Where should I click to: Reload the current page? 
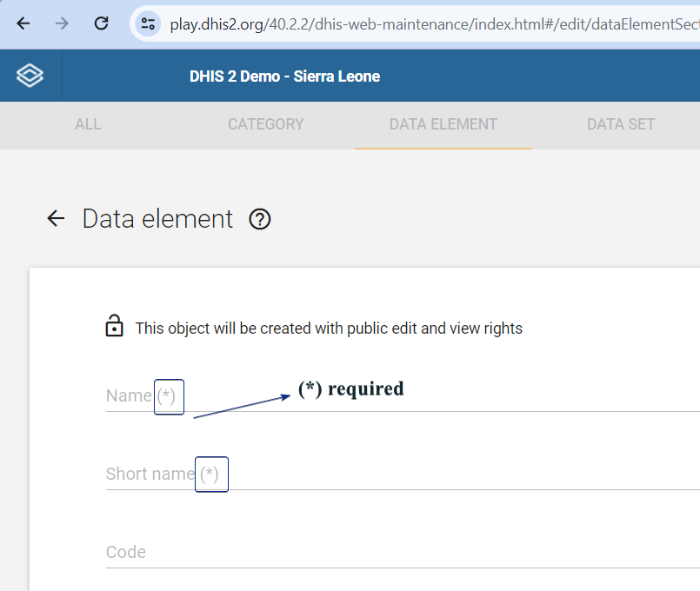click(x=102, y=23)
